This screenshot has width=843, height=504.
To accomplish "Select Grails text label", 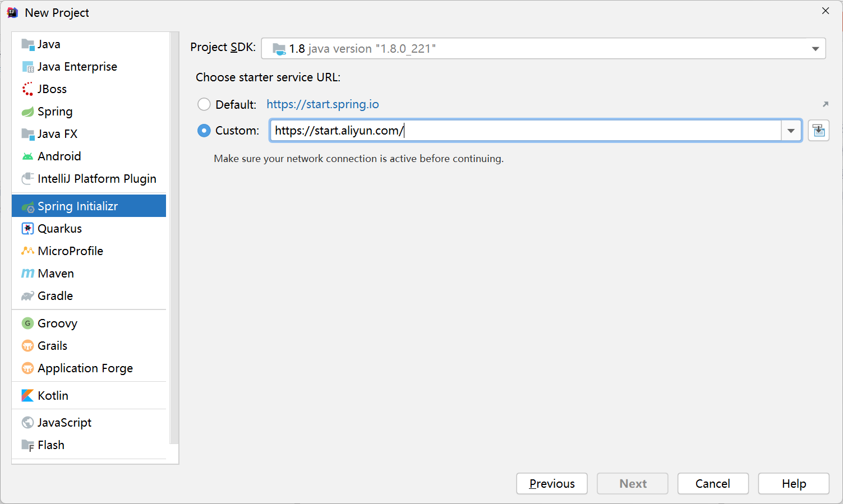I will click(52, 346).
